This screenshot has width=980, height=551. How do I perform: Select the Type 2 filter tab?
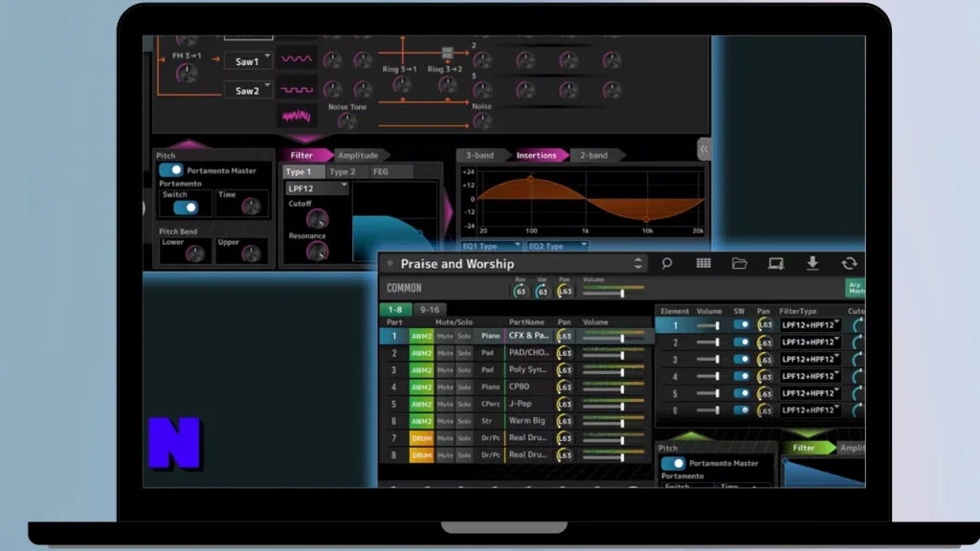pyautogui.click(x=343, y=172)
